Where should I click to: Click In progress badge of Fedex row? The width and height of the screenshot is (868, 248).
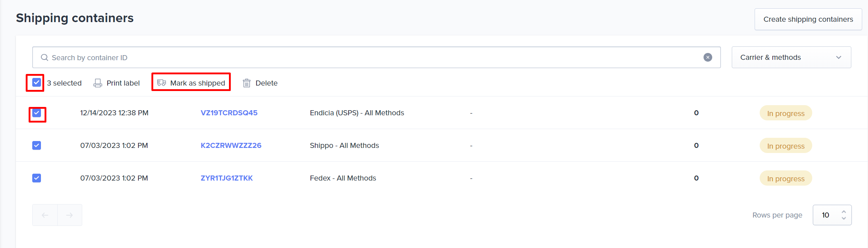click(x=785, y=178)
